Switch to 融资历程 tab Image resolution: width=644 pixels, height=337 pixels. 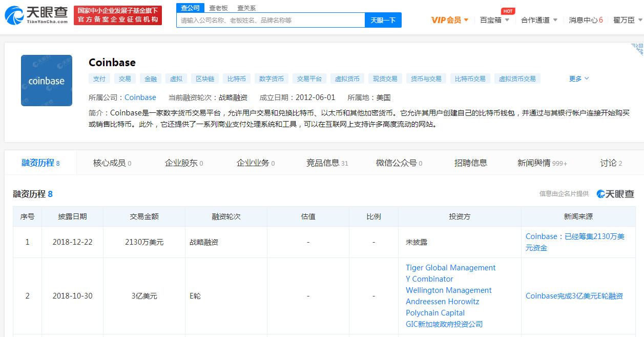tap(40, 163)
